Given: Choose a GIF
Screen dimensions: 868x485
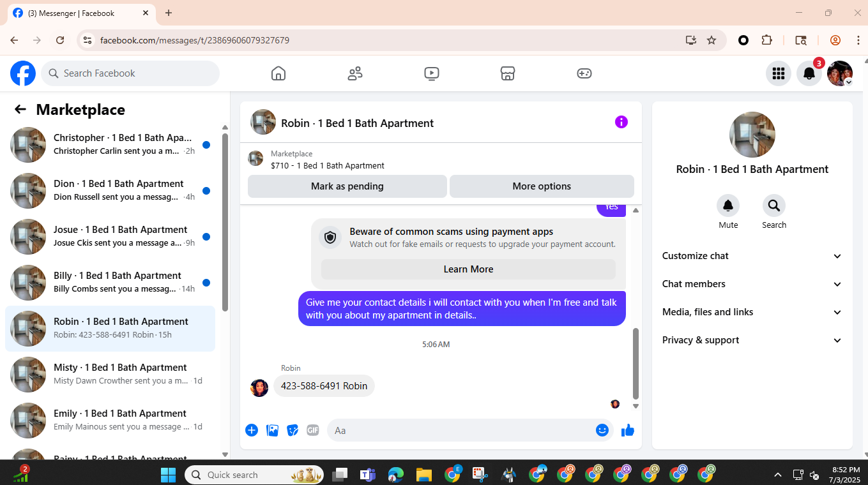Looking at the screenshot, I should (x=313, y=430).
